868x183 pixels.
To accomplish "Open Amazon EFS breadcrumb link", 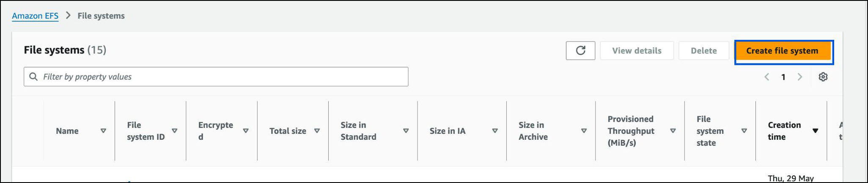I will click(35, 16).
